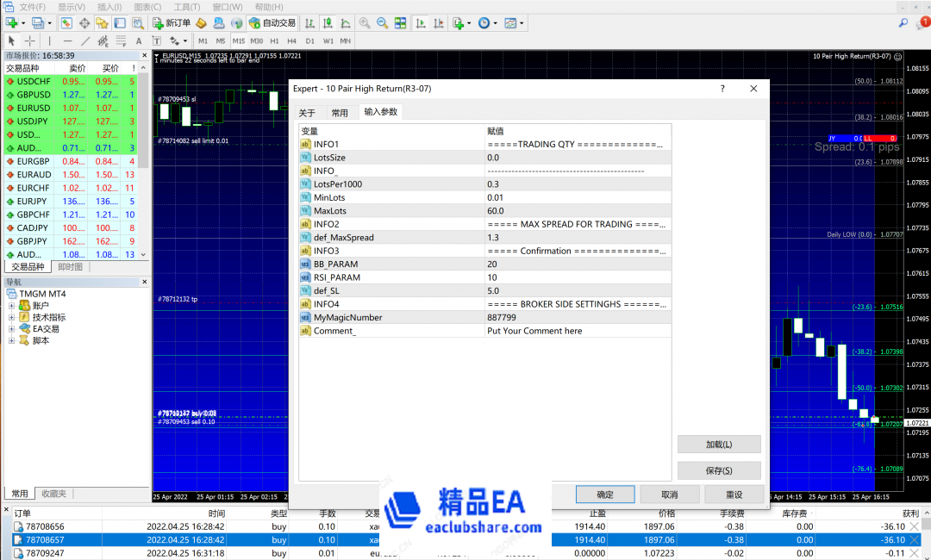Switch to the 常用 tab in dialog
The height and width of the screenshot is (560, 931).
(x=340, y=112)
